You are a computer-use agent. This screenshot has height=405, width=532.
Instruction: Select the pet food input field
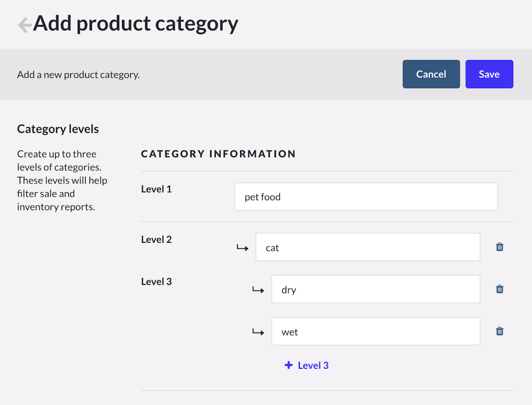(366, 196)
